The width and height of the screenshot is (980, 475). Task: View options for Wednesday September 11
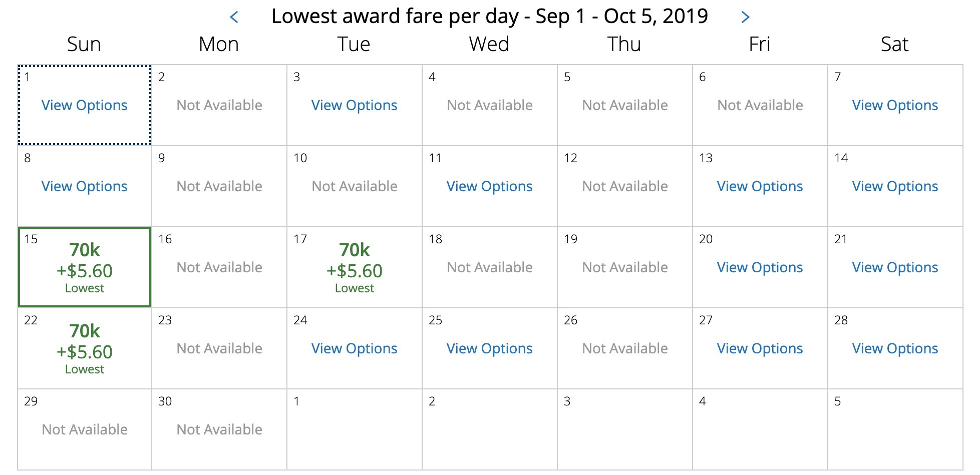tap(489, 186)
